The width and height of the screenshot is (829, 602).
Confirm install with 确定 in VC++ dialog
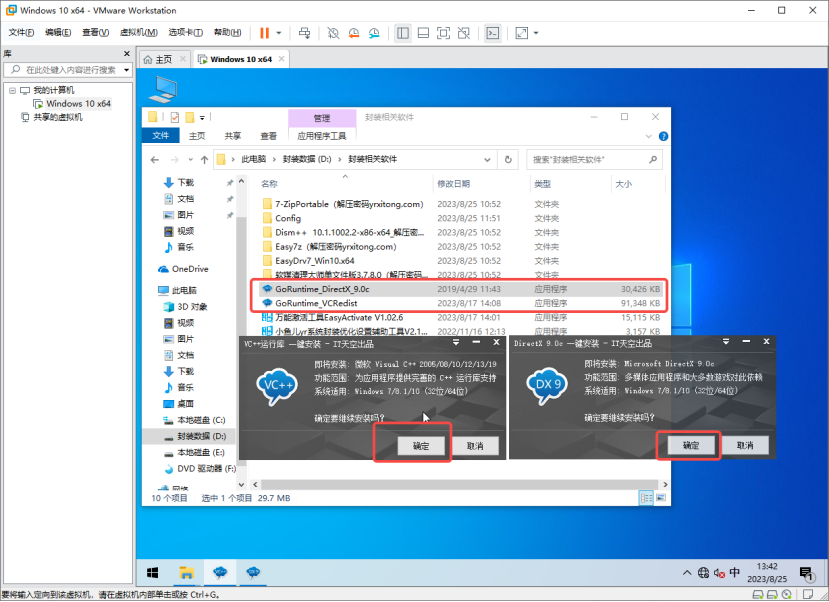point(421,446)
